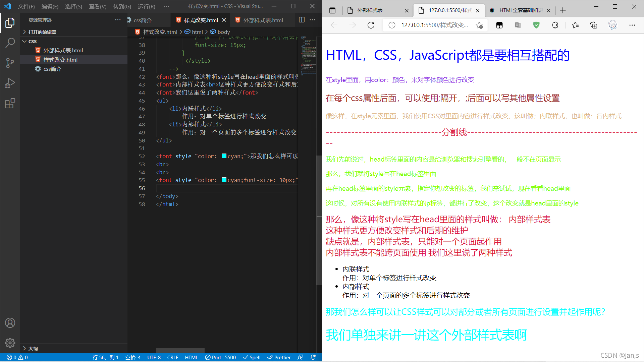Open 外部样式表.html file in explorer
The image size is (644, 362).
[x=63, y=50]
